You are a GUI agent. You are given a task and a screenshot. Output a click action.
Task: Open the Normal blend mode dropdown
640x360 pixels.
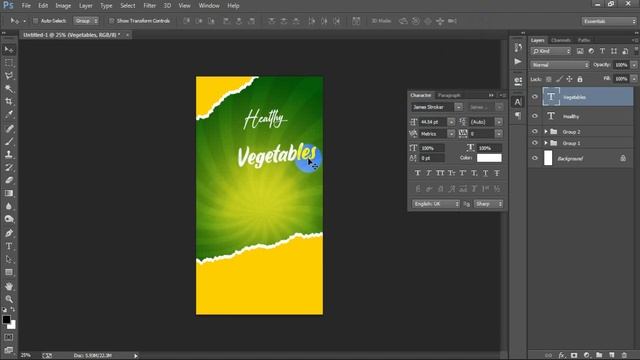(x=560, y=65)
